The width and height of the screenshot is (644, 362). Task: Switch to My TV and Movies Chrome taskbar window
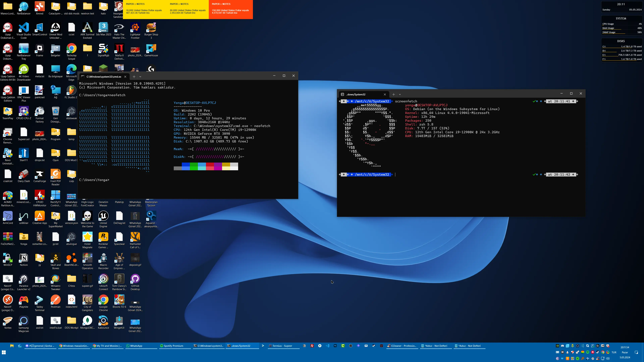coord(108,346)
